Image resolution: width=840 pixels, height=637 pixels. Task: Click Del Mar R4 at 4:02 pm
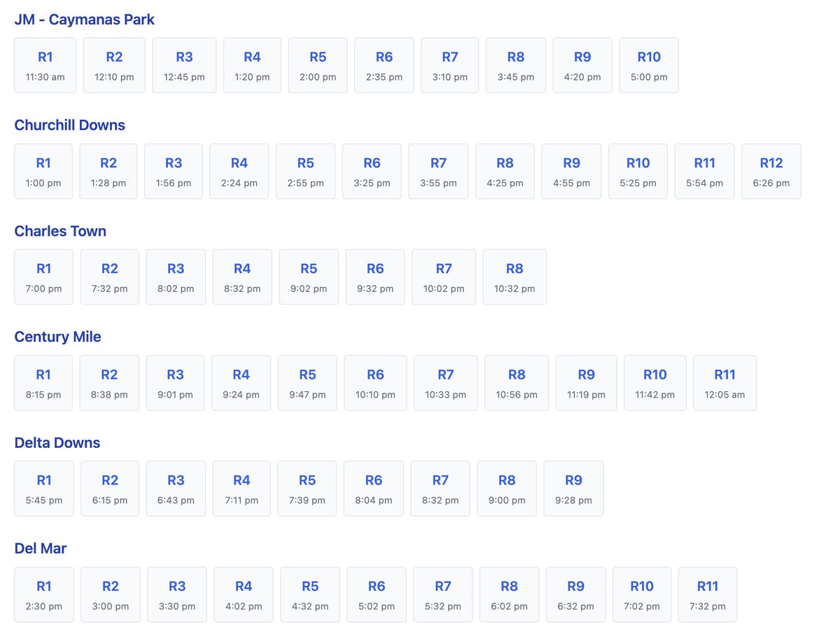tap(244, 594)
